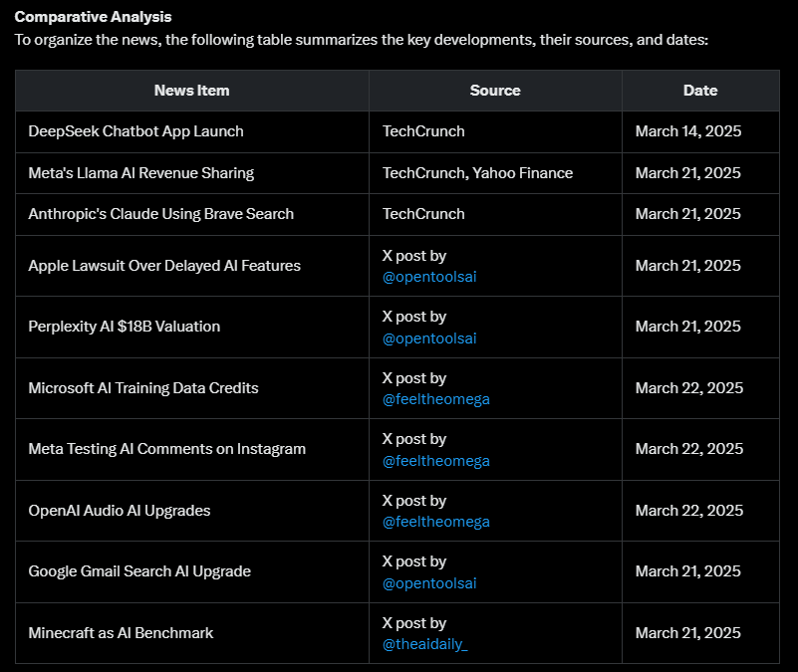Image resolution: width=798 pixels, height=672 pixels.
Task: Click @feeltheomega link in Microsoft AI row
Action: click(x=435, y=399)
